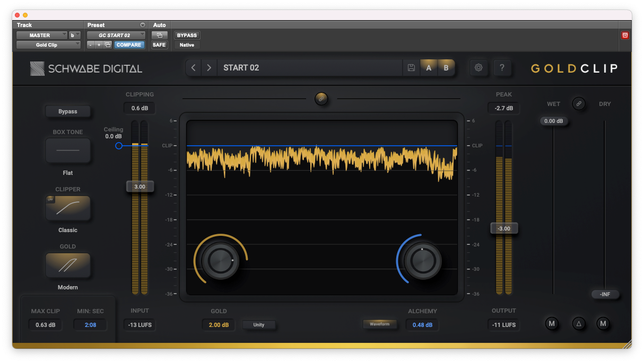Mute the Wet signal with its M button
Image resolution: width=644 pixels, height=363 pixels.
click(x=552, y=323)
